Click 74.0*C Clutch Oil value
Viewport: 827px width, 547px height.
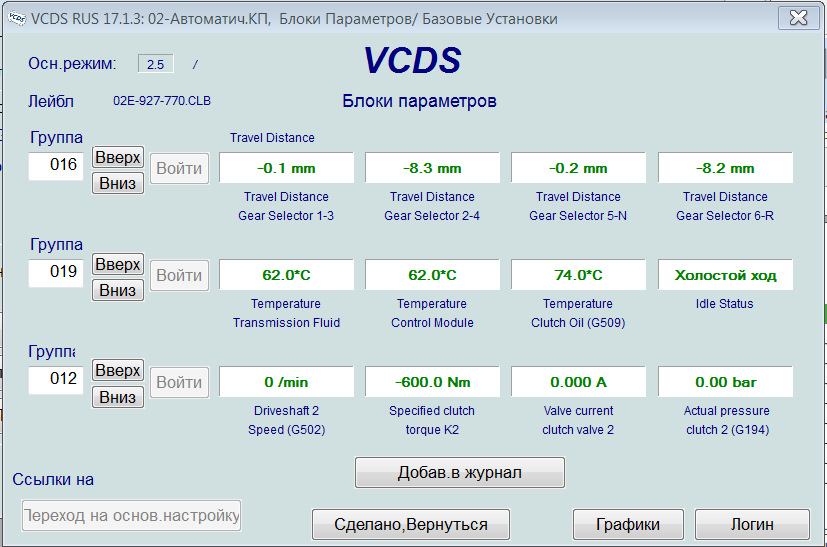click(x=579, y=275)
